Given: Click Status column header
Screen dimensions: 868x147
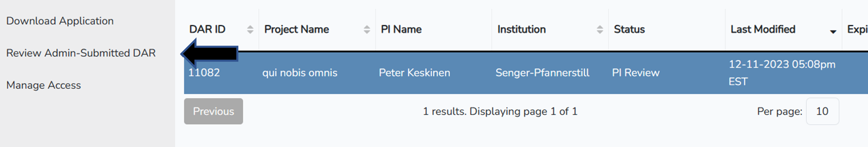Looking at the screenshot, I should [629, 29].
